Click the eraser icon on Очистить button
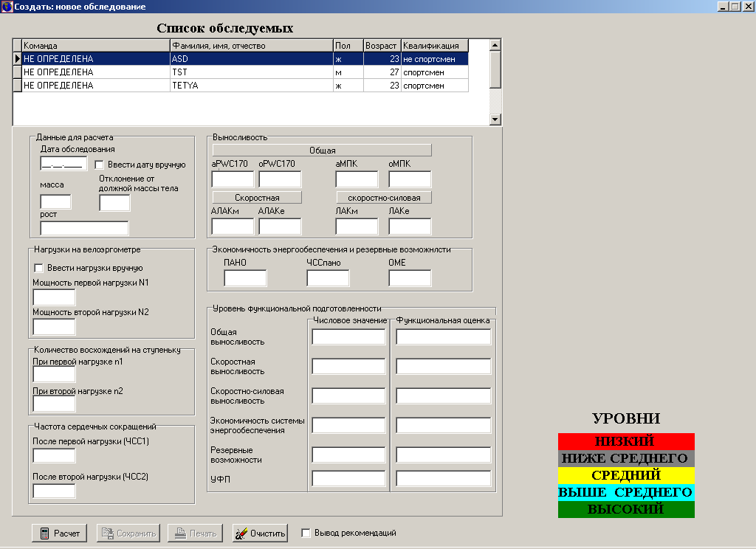The width and height of the screenshot is (756, 549). point(241,534)
